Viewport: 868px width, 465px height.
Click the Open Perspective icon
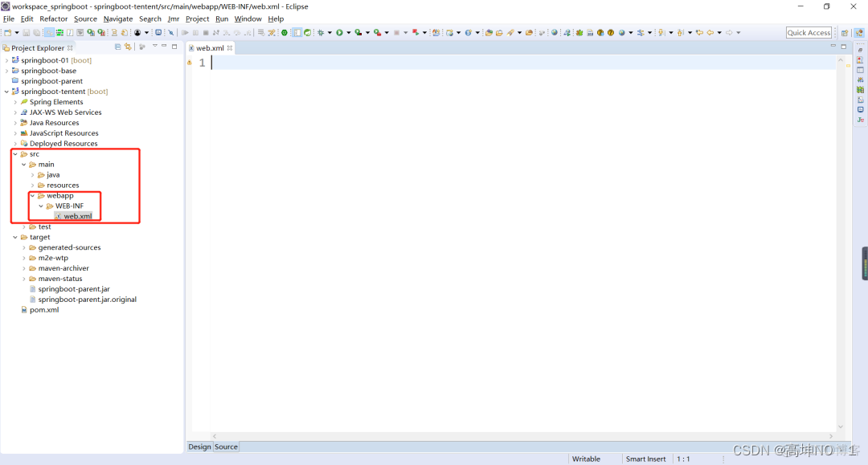[845, 33]
